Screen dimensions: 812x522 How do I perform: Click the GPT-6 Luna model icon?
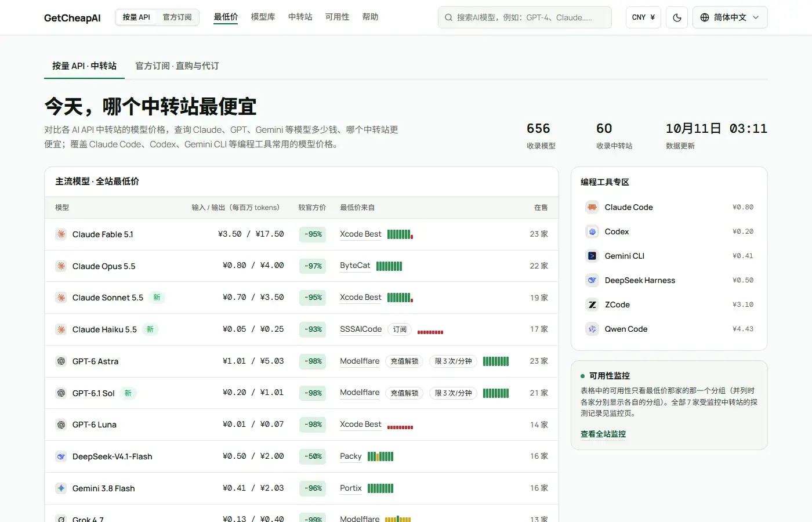(x=61, y=425)
